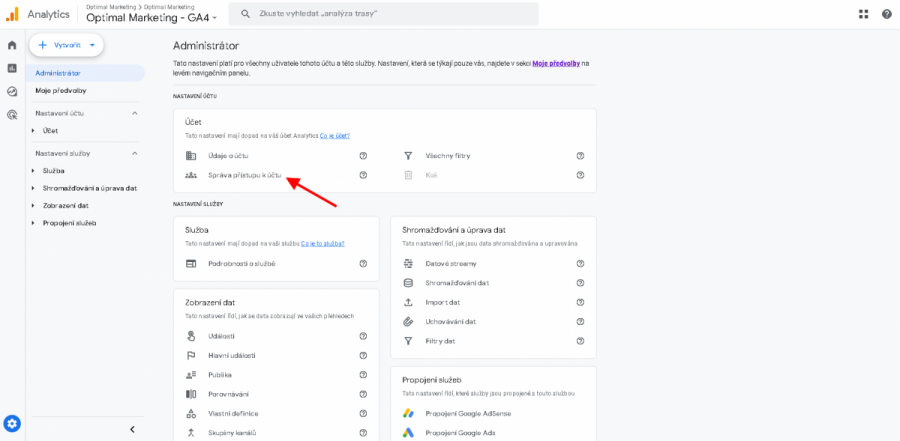Open the Explore icon in left rail
Viewport: 900px width, 441px height.
pyautogui.click(x=12, y=91)
